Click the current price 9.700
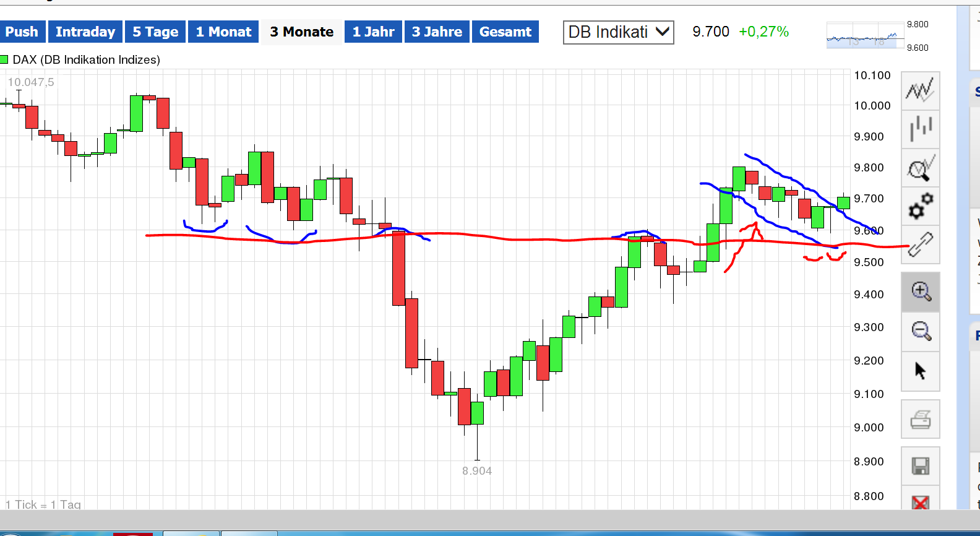The width and height of the screenshot is (980, 536). click(711, 32)
